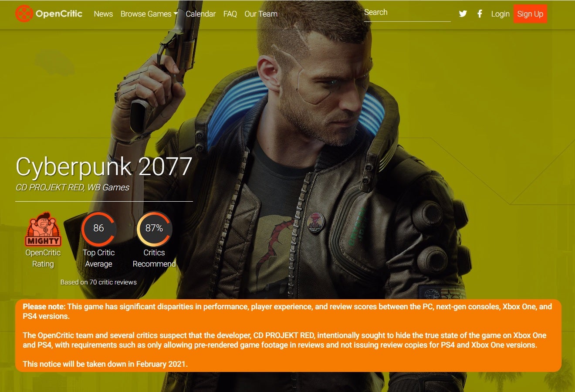Click 'This notice will be taken down' line
This screenshot has width=575, height=392.
click(105, 364)
